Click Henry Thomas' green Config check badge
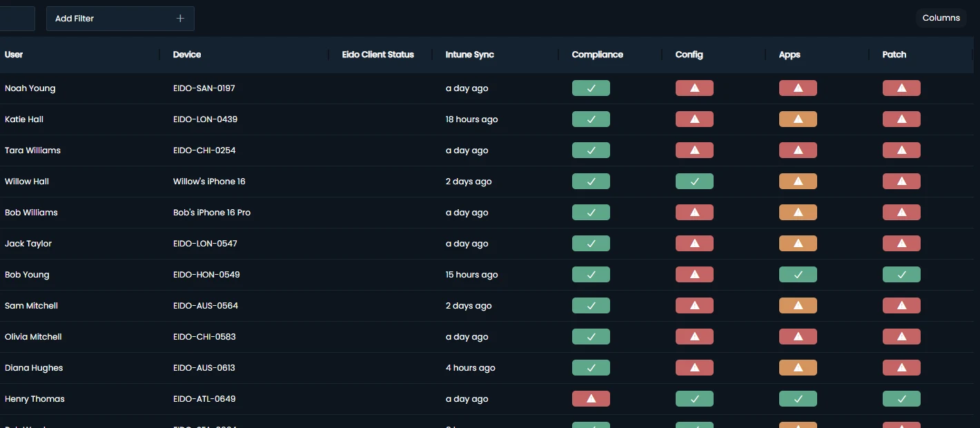The width and height of the screenshot is (980, 428). point(694,399)
